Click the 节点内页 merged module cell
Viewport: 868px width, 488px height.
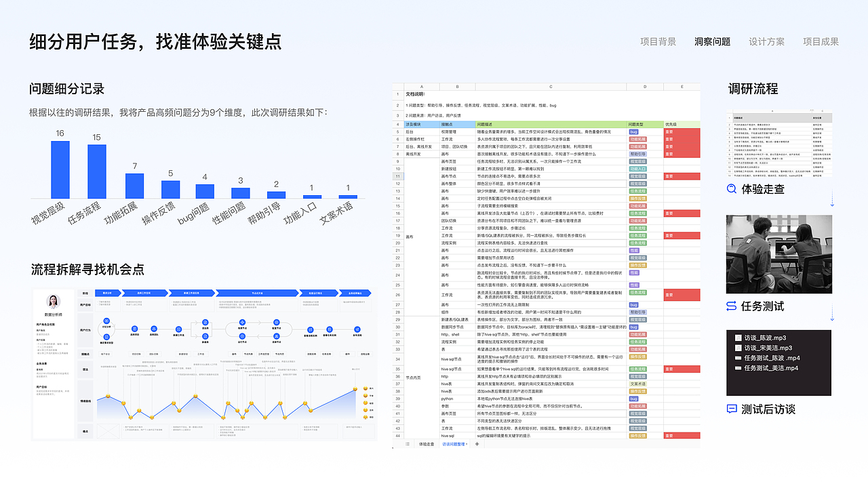[422, 378]
